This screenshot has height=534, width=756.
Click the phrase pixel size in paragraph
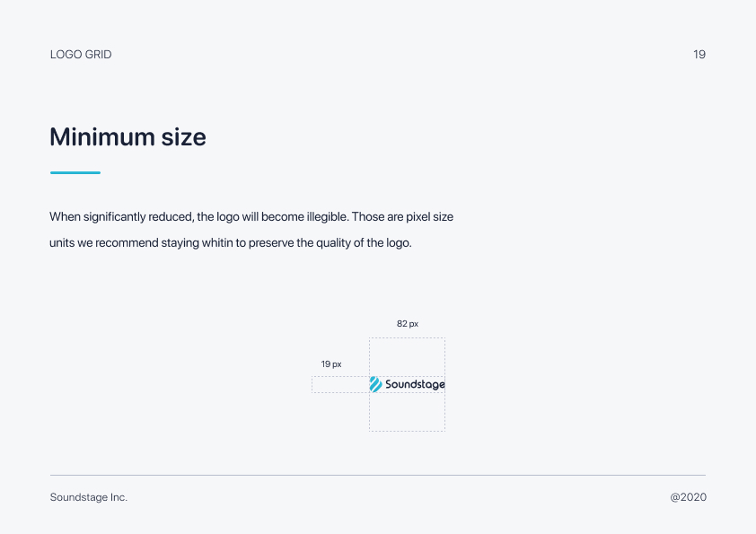(x=429, y=217)
